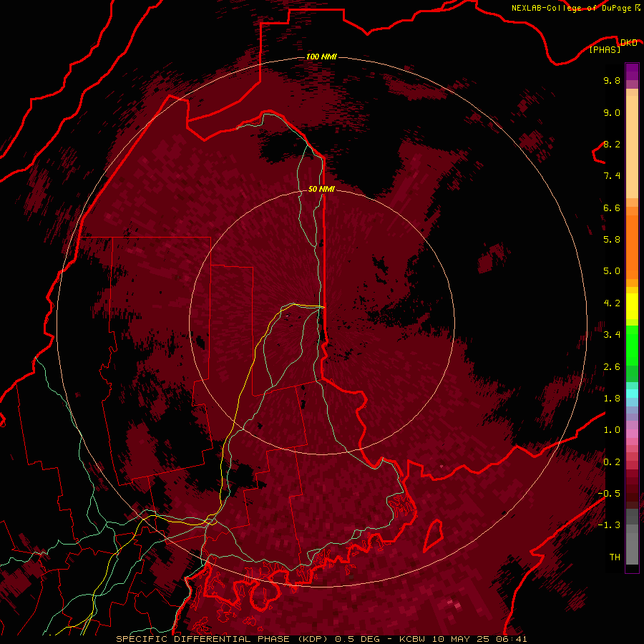Select the 'NEXLAB-College of DuPage' credit text
The image size is (644, 644).
[x=571, y=8]
